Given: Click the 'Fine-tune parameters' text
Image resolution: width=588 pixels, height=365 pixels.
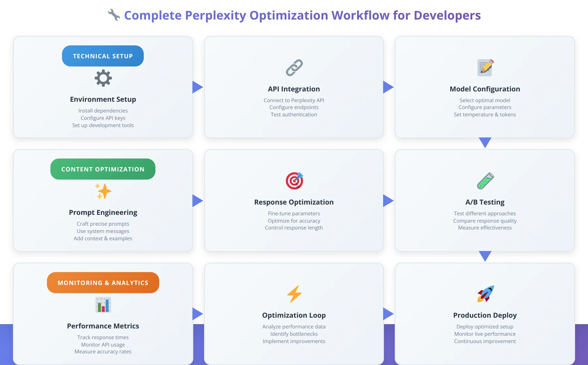Looking at the screenshot, I should coord(294,213).
